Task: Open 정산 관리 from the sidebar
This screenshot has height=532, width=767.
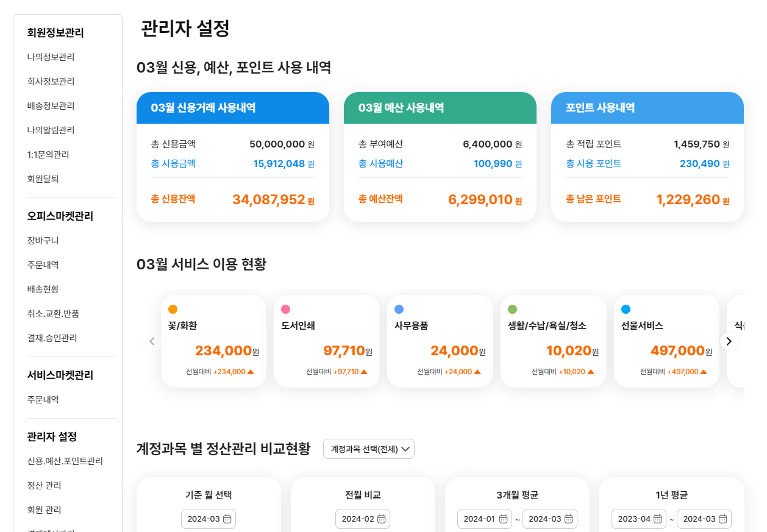Action: (x=44, y=485)
